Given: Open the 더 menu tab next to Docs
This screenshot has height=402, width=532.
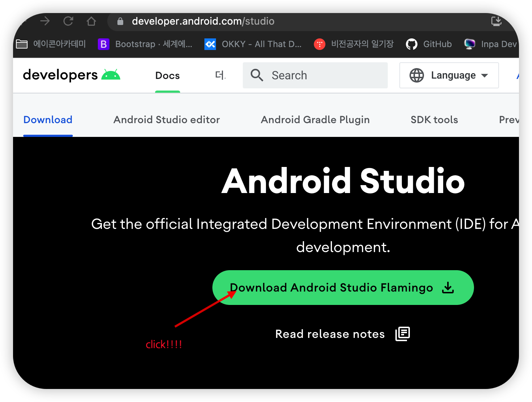Looking at the screenshot, I should click(x=220, y=75).
